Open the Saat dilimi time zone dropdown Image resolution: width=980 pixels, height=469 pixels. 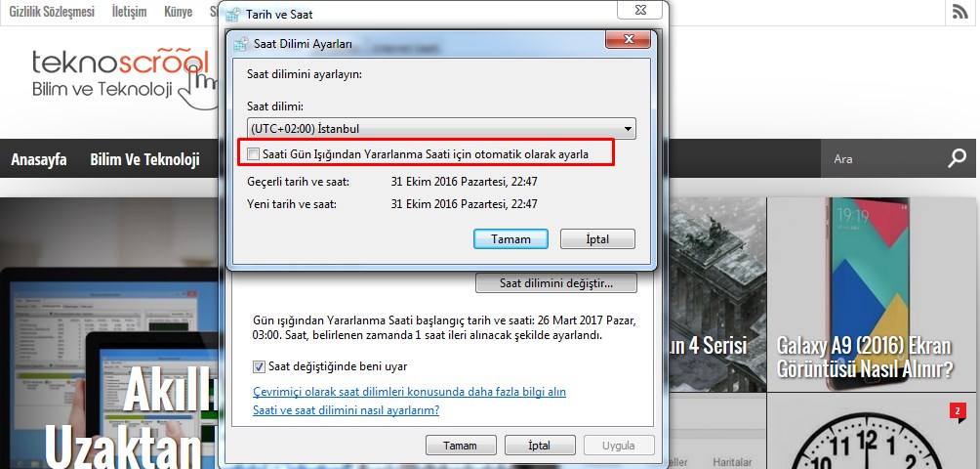(441, 129)
